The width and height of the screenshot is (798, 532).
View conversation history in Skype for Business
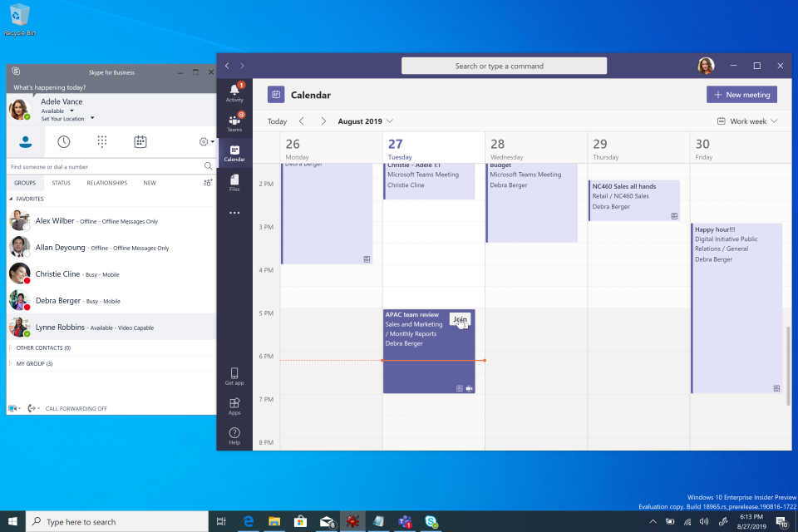(64, 141)
